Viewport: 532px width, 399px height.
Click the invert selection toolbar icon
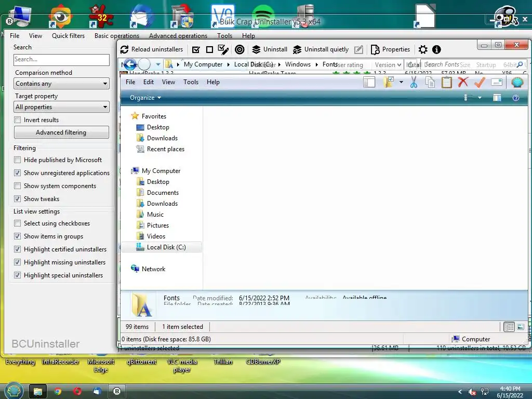(x=223, y=50)
